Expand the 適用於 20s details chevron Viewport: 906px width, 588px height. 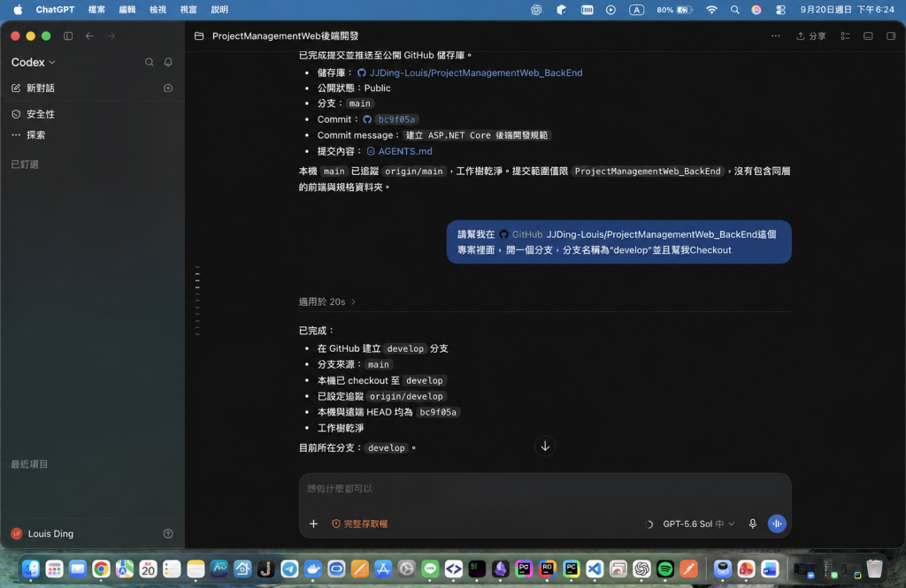point(353,302)
